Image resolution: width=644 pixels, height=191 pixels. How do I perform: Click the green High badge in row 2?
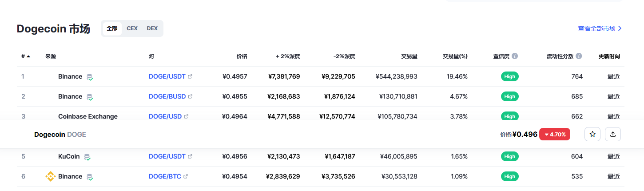(509, 96)
